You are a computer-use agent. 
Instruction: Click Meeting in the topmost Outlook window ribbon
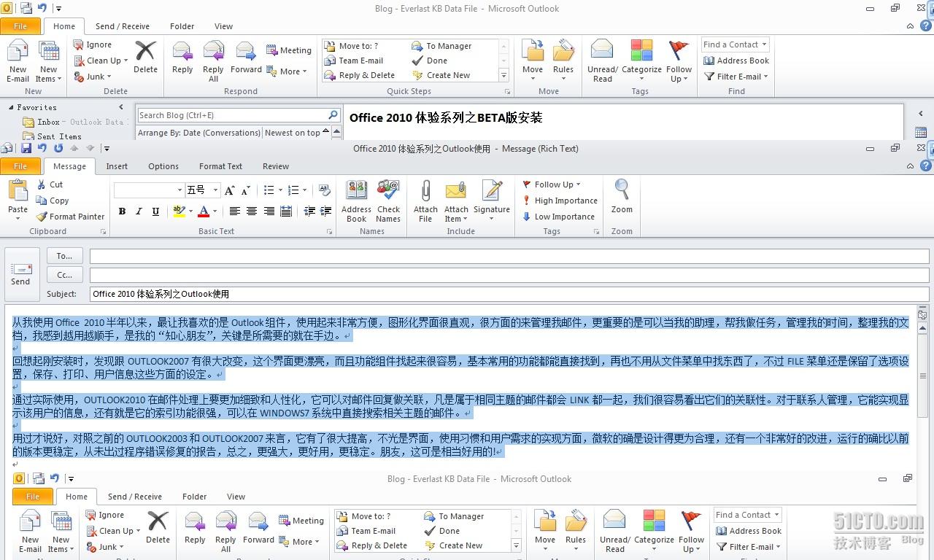coord(289,50)
